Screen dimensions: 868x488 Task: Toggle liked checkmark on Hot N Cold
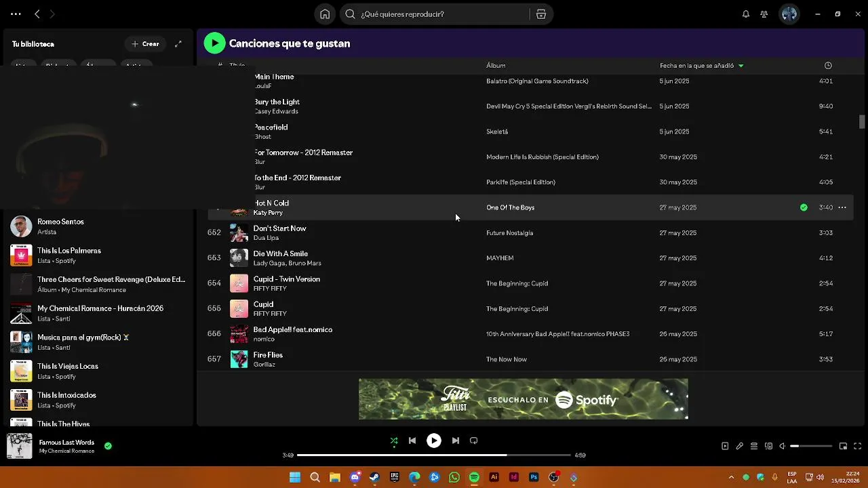click(804, 207)
